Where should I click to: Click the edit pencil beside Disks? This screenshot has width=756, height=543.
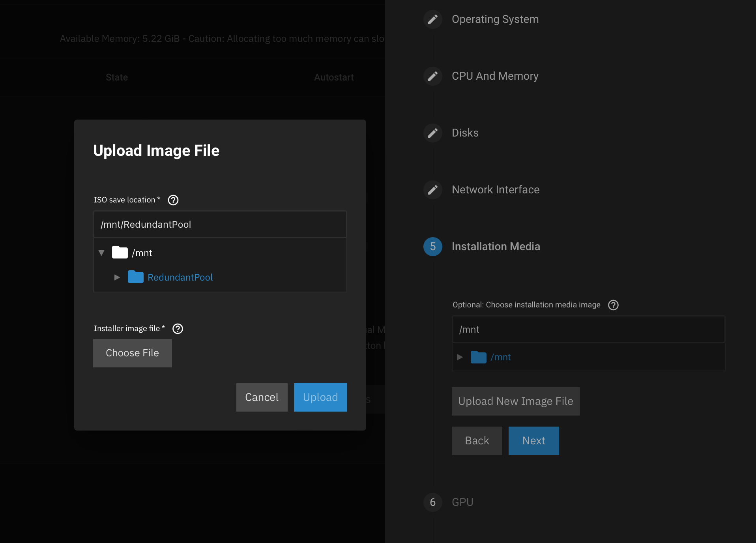432,133
